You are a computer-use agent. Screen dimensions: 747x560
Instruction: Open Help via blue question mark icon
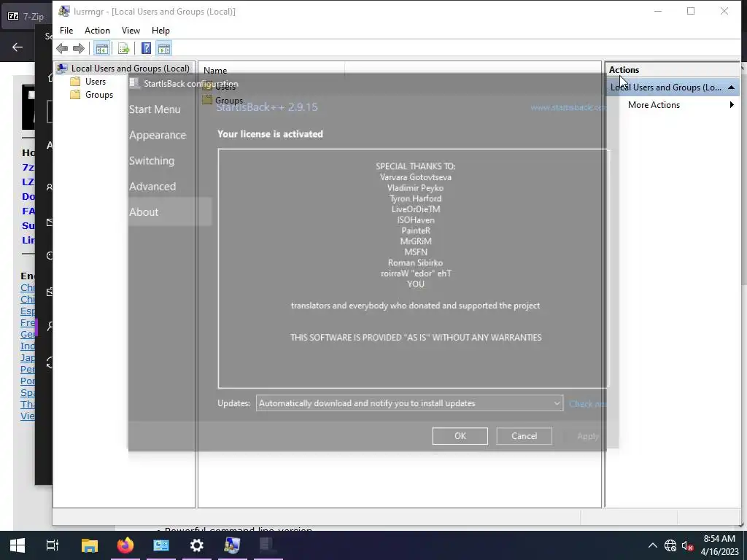click(x=146, y=48)
